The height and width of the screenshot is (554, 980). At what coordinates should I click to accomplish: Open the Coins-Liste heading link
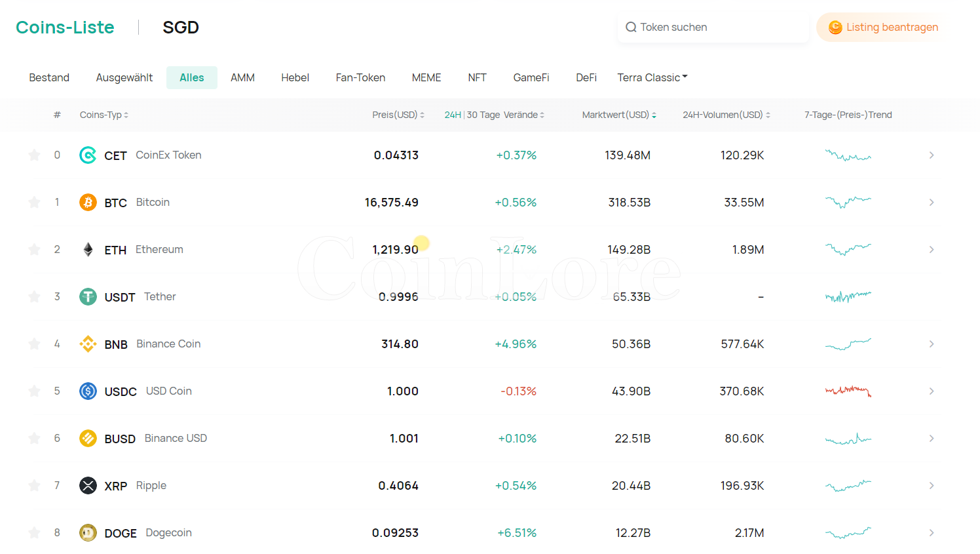click(65, 28)
